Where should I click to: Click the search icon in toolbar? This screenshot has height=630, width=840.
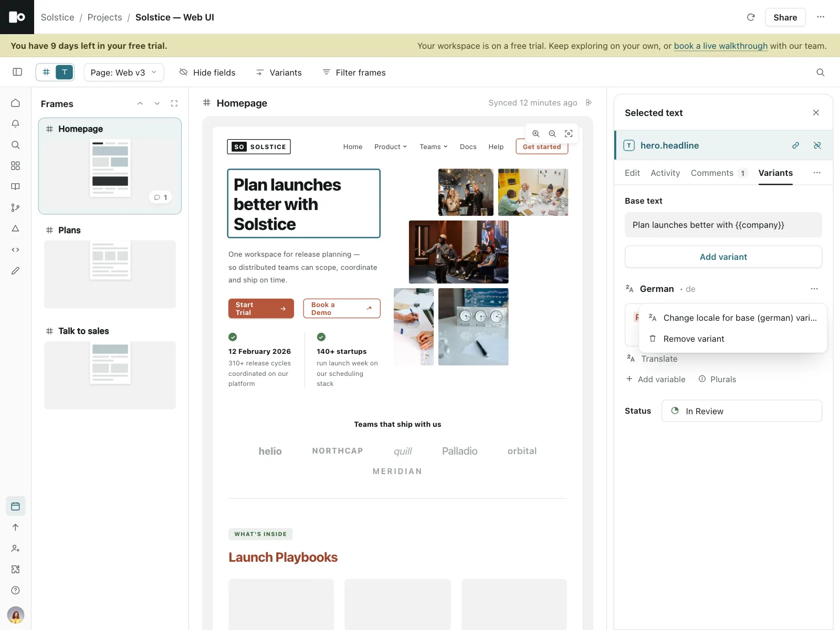point(821,72)
